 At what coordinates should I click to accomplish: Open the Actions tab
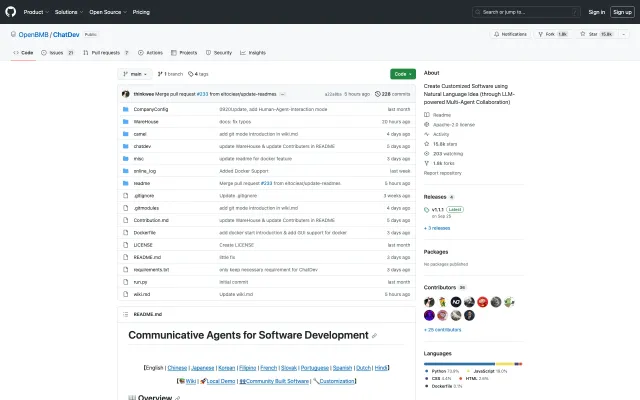click(150, 53)
